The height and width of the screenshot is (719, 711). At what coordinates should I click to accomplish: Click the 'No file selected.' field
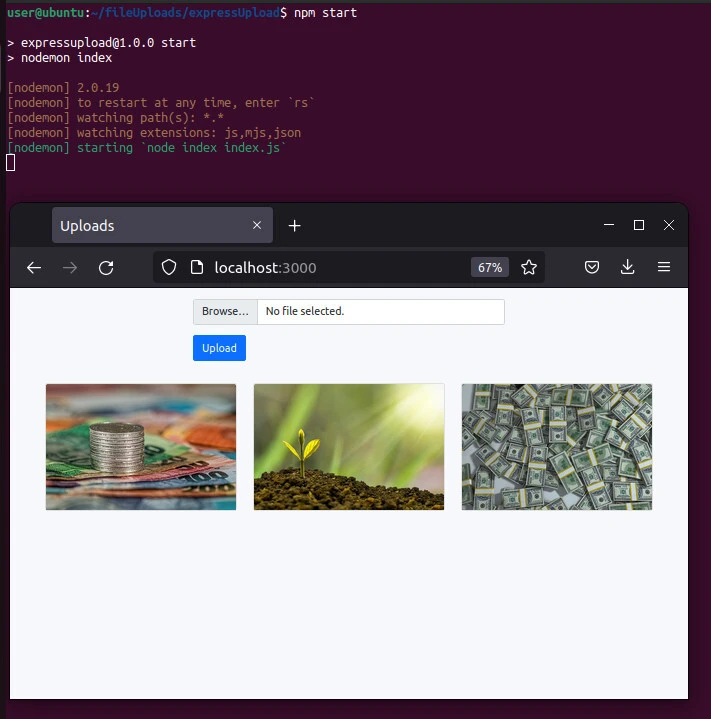click(380, 311)
